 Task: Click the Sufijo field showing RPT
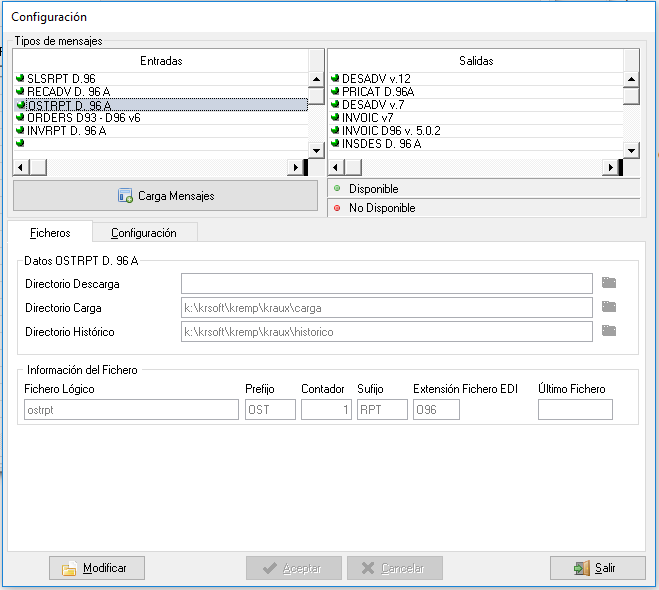[382, 409]
